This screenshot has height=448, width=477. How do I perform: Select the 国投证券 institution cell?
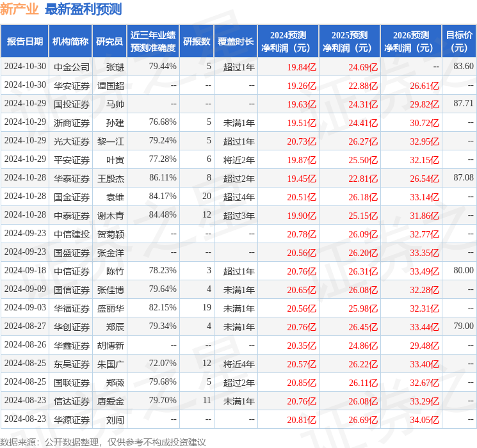tap(72, 104)
